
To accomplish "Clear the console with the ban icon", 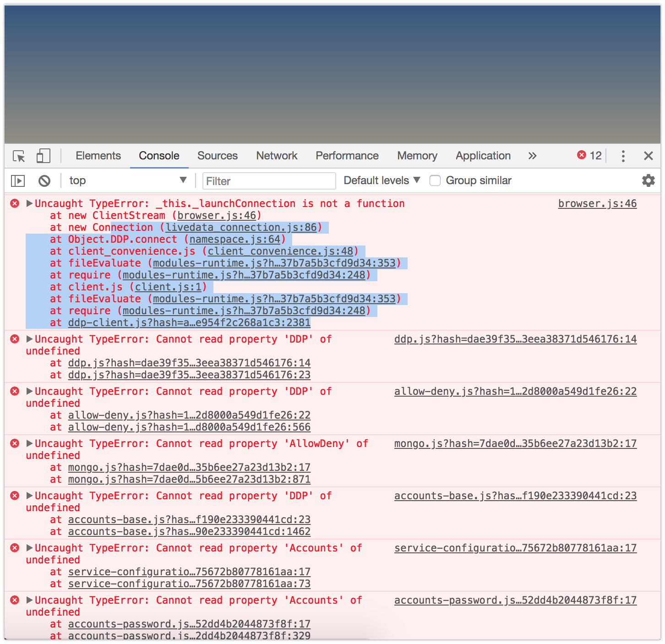I will (44, 181).
